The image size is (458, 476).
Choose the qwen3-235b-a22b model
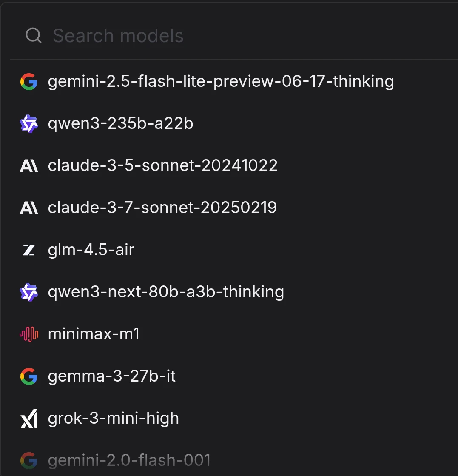pos(120,123)
